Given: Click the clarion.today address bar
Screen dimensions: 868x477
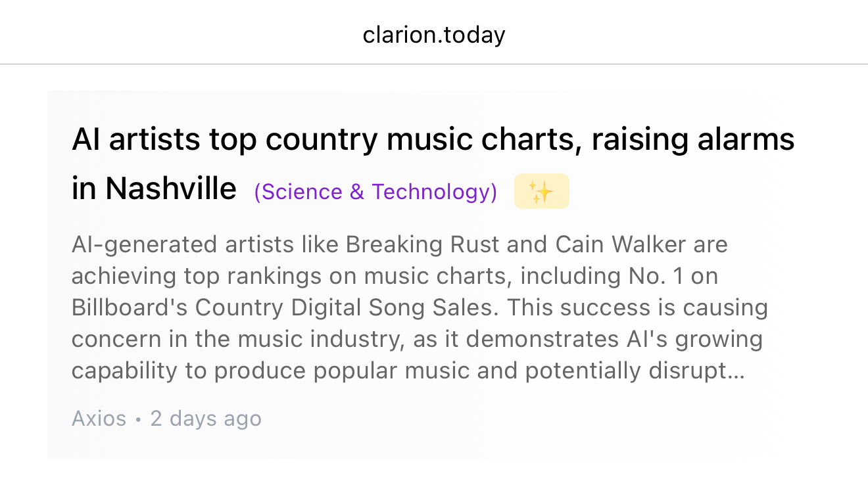Looking at the screenshot, I should 434,35.
